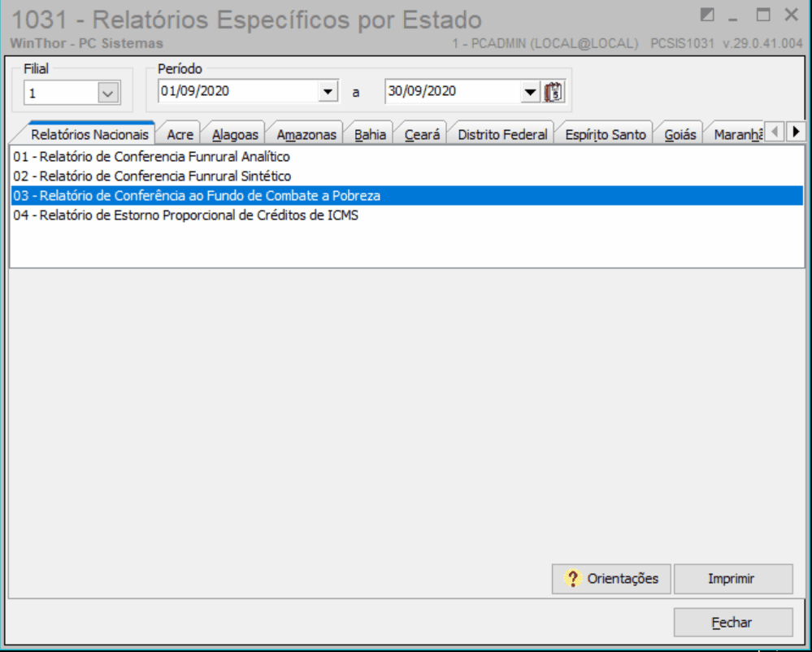Screen dimensions: 812x652
Task: Click the Imprimir button
Action: coord(733,579)
